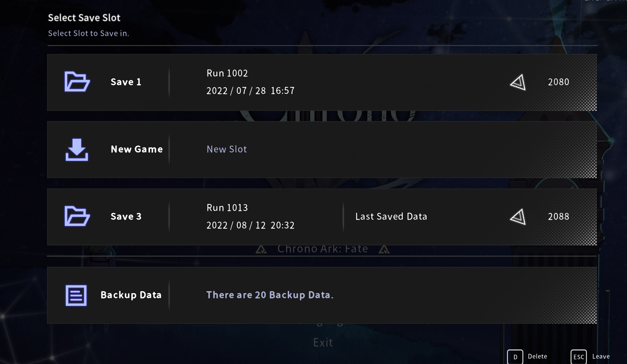Select the Save 1 slot label

coord(126,82)
